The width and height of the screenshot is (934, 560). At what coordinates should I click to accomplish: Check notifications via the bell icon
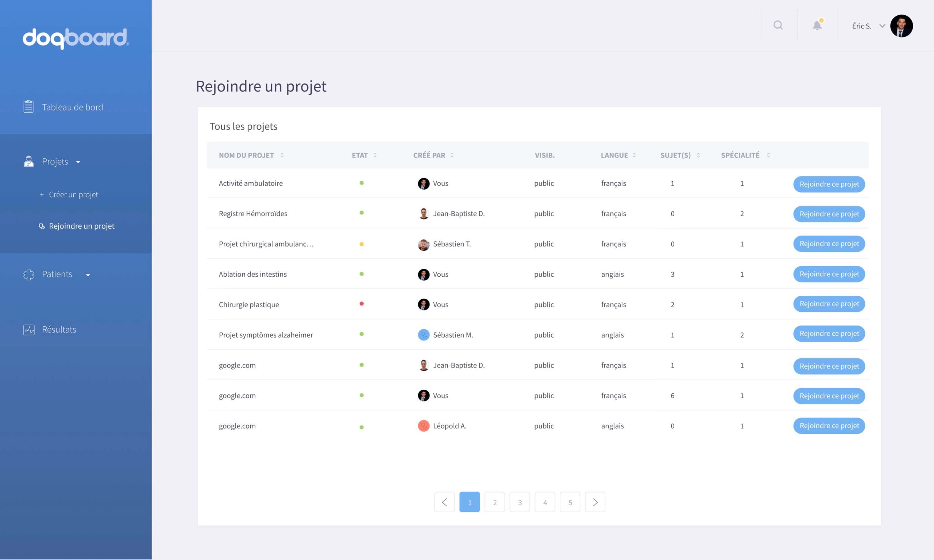coord(817,25)
